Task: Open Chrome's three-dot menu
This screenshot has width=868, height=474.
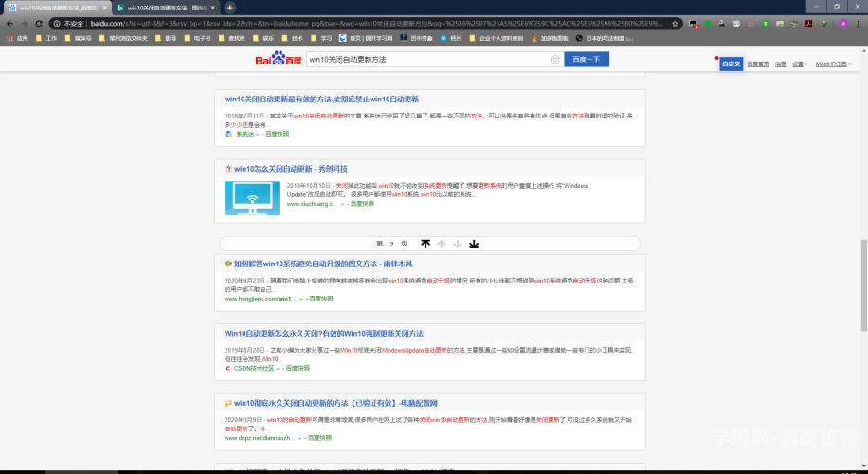Action: click(x=858, y=24)
